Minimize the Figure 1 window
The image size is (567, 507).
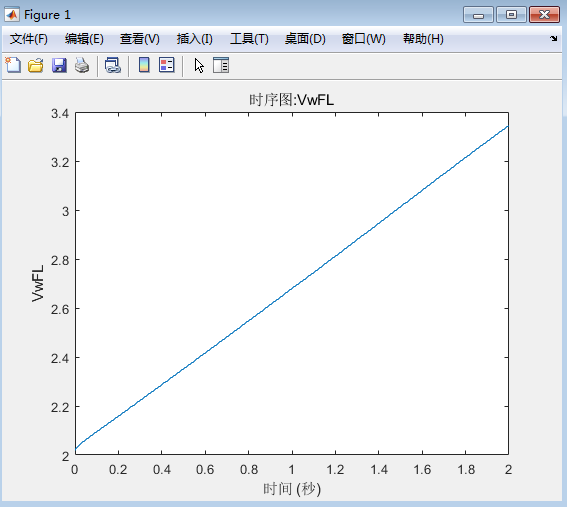tap(478, 15)
